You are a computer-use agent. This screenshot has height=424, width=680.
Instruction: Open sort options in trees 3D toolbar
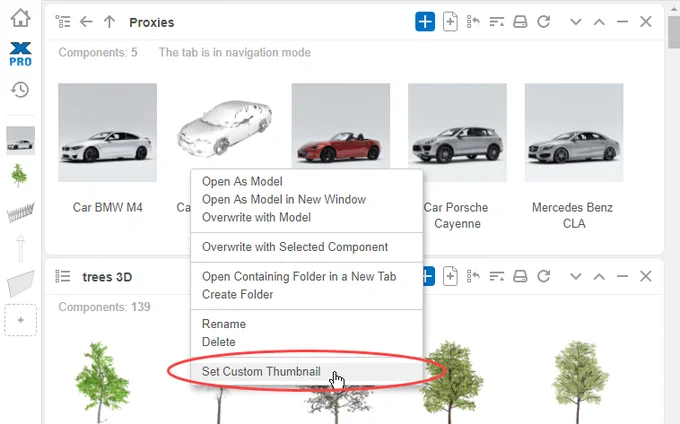pyautogui.click(x=497, y=276)
